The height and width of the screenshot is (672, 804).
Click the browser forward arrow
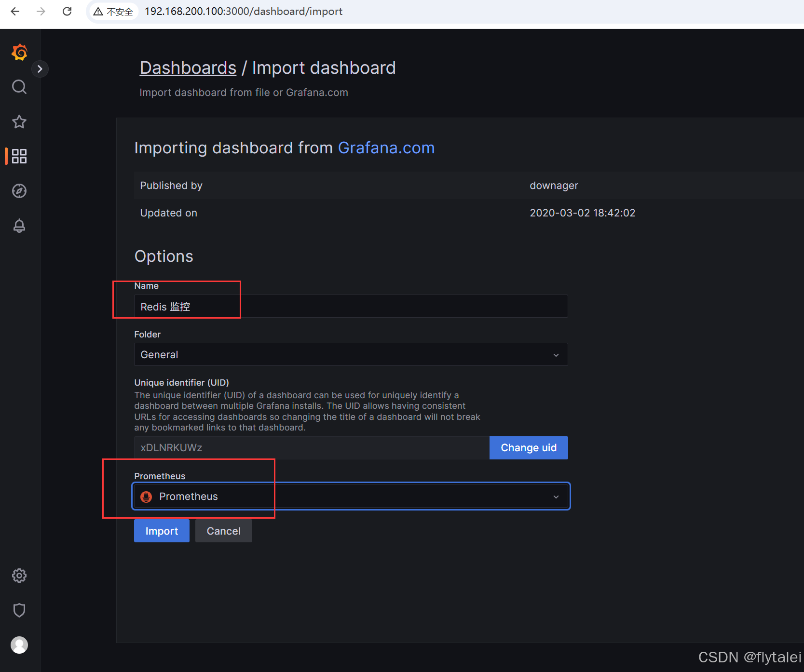pyautogui.click(x=41, y=11)
